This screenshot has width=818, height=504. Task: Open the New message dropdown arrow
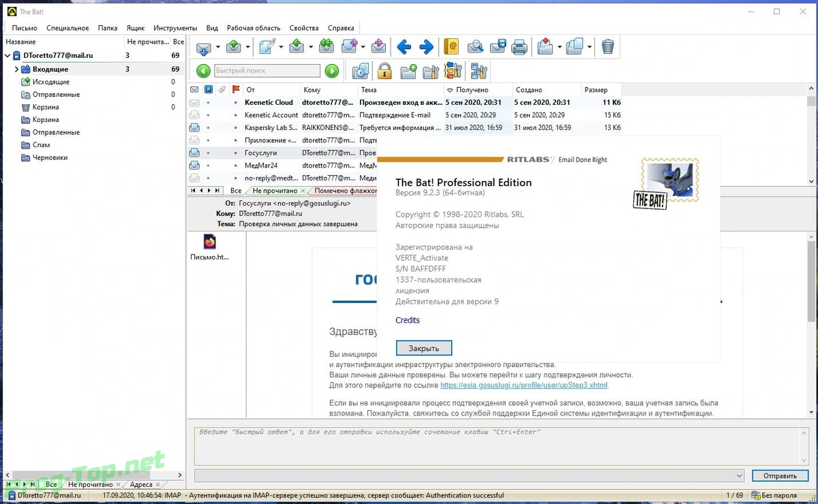281,47
